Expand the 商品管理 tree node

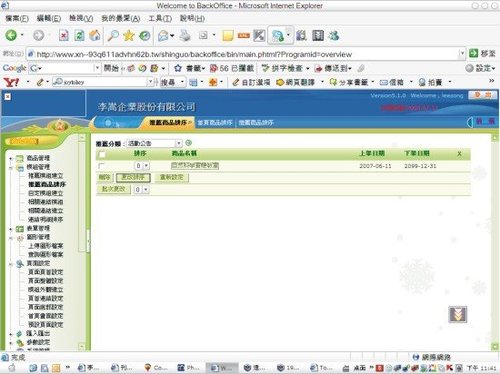pos(11,158)
